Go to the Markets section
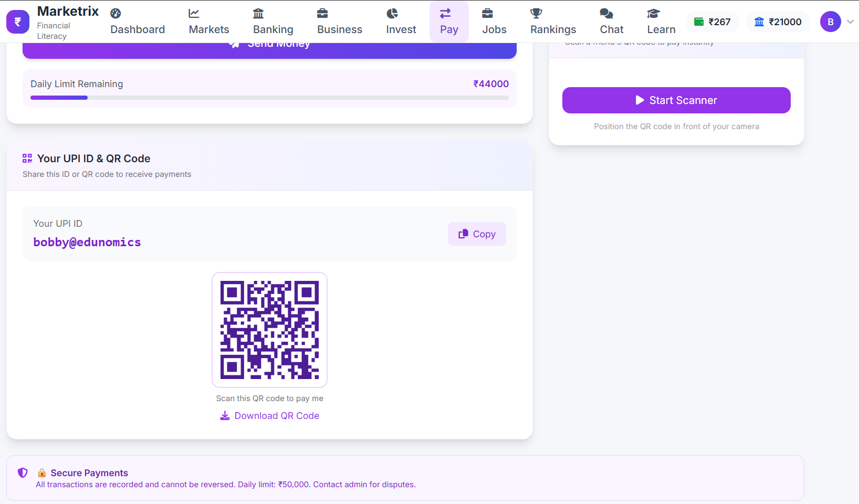Image resolution: width=859 pixels, height=504 pixels. (209, 22)
